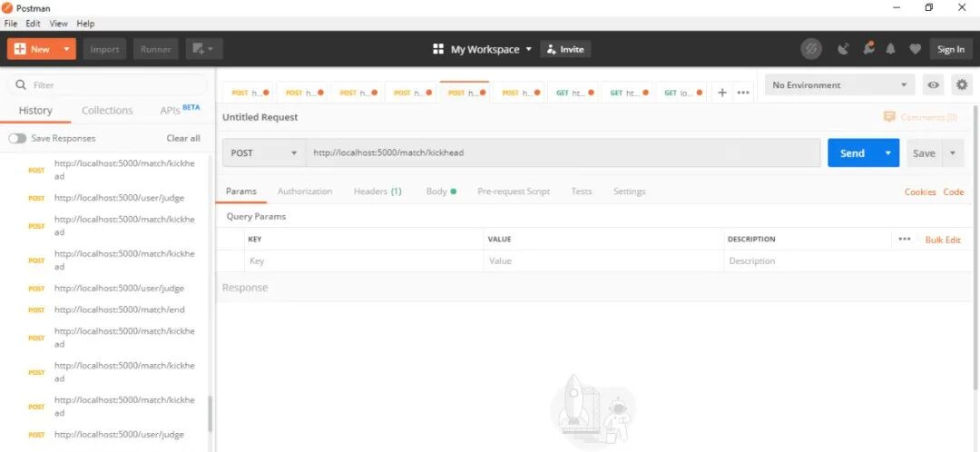Open the Edit menu

pos(34,23)
